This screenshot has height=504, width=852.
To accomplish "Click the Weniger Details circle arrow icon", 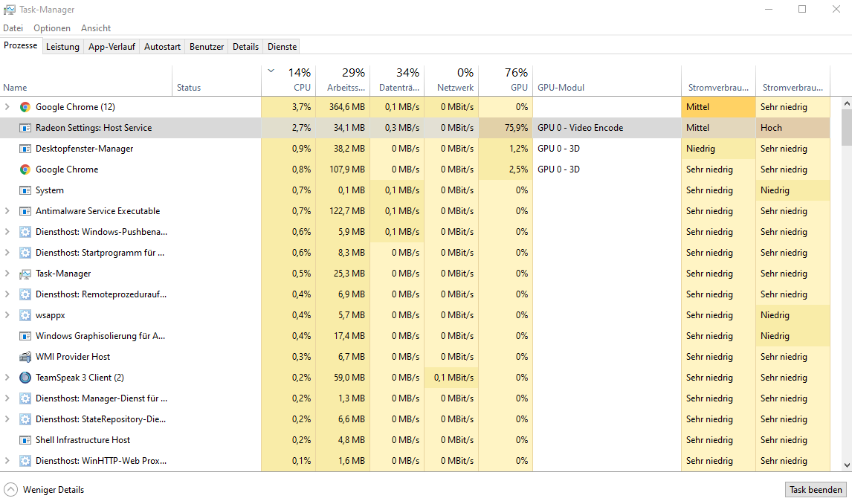I will [11, 490].
